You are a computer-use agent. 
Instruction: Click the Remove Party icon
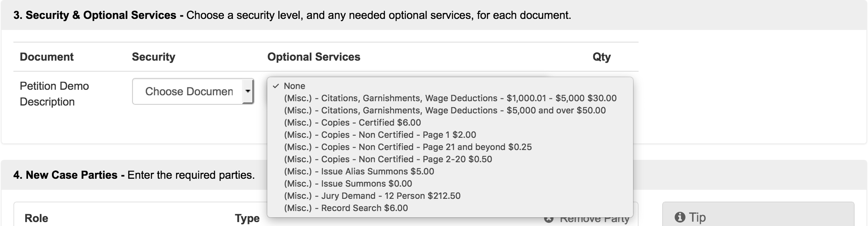pos(549,219)
